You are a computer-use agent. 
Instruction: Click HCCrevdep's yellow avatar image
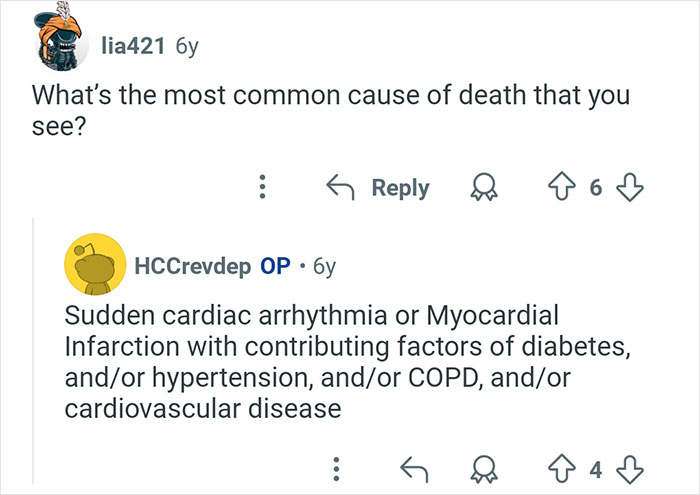point(93,267)
